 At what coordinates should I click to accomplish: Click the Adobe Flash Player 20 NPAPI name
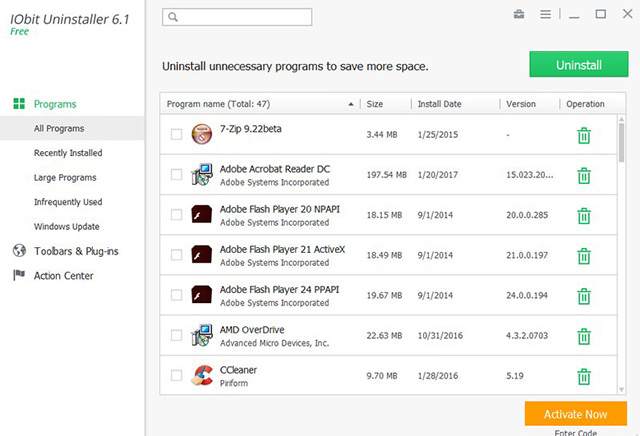click(280, 209)
